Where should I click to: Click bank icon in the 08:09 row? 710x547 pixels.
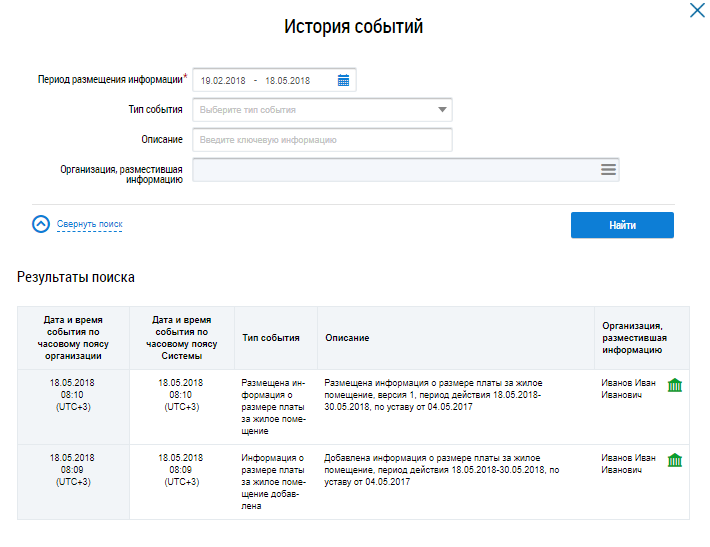point(675,460)
